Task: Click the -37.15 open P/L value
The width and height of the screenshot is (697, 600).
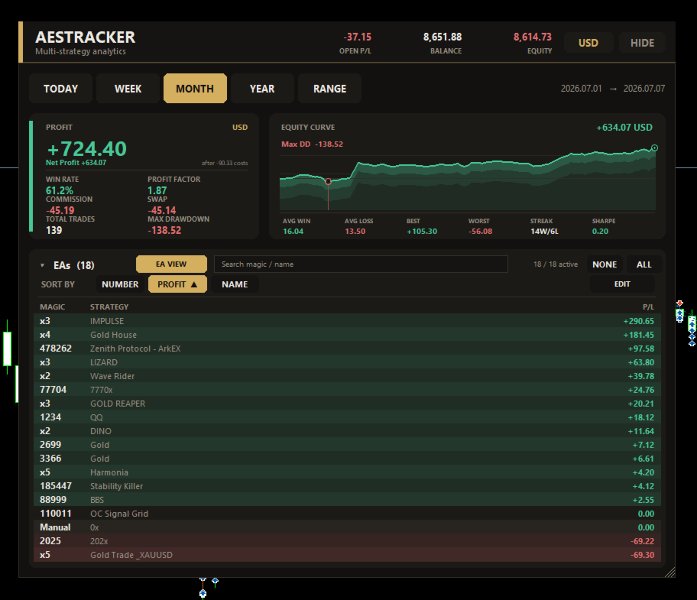Action: coord(357,37)
